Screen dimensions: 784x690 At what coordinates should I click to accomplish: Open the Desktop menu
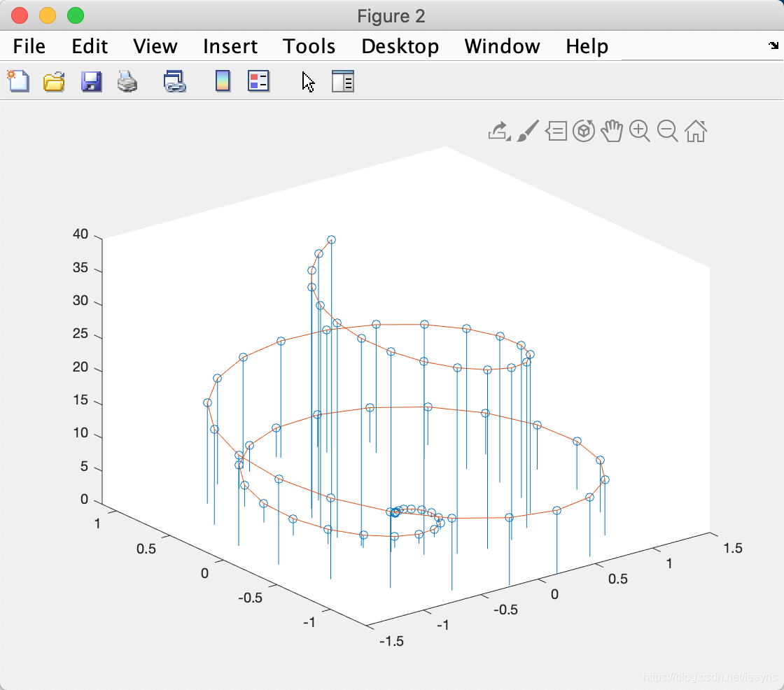pos(400,46)
